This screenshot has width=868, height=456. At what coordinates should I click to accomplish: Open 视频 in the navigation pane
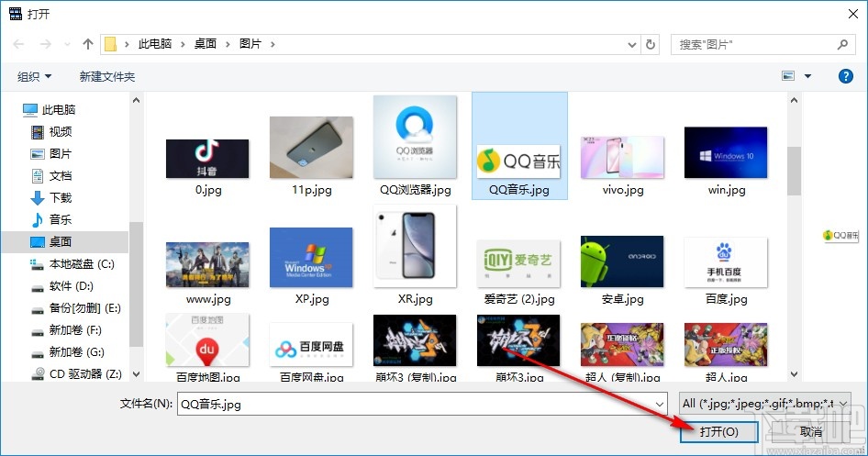[x=51, y=132]
